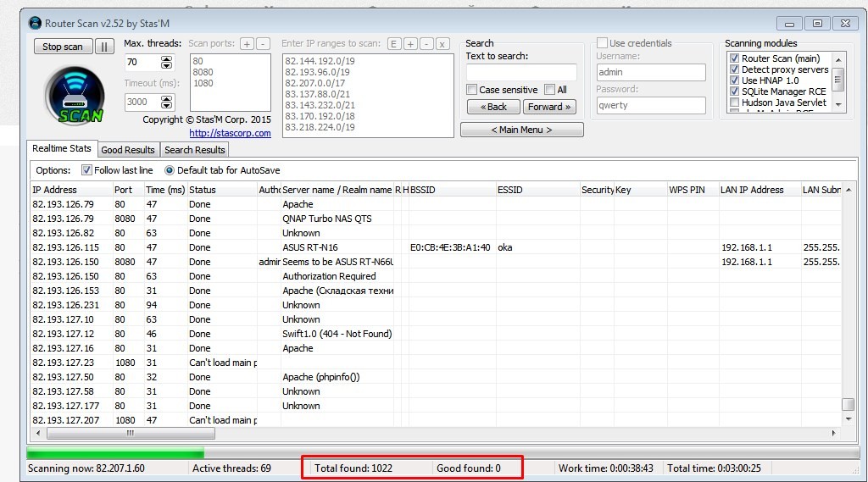Image resolution: width=868 pixels, height=482 pixels.
Task: Select Apache (phpinfo()) row
Action: click(437, 377)
